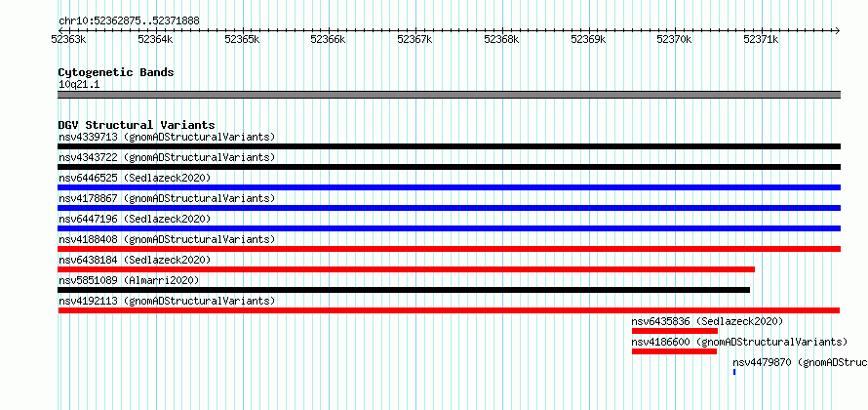Image resolution: width=868 pixels, height=410 pixels.
Task: Click the 52365k ruler tick label
Action: point(242,39)
